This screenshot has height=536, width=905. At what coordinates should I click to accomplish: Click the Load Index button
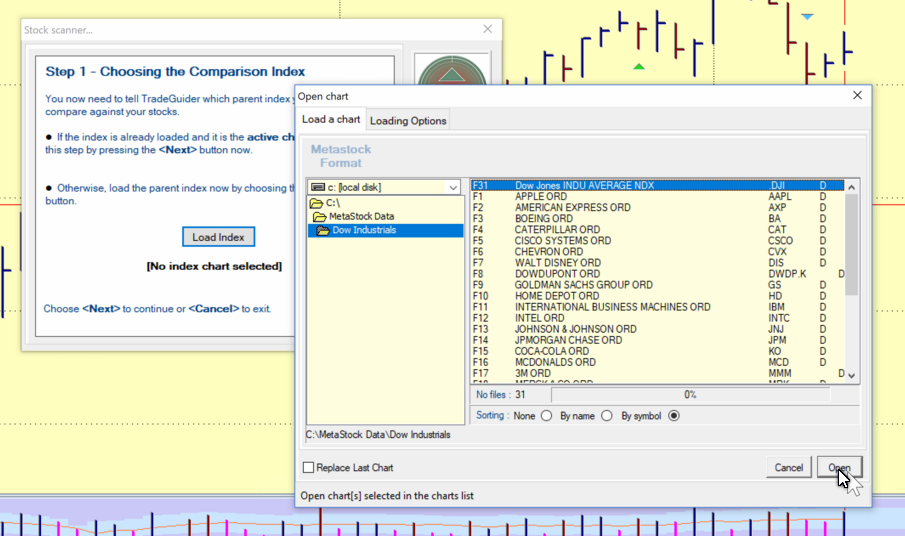(218, 237)
